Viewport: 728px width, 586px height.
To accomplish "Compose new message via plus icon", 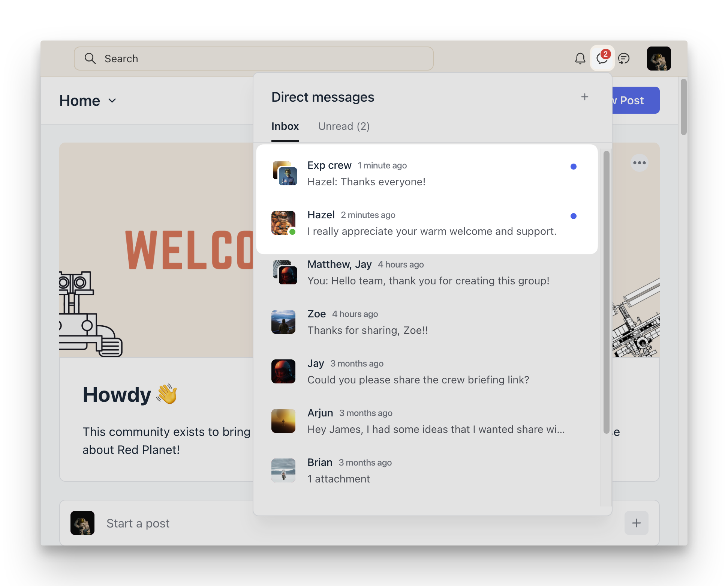I will (x=584, y=97).
